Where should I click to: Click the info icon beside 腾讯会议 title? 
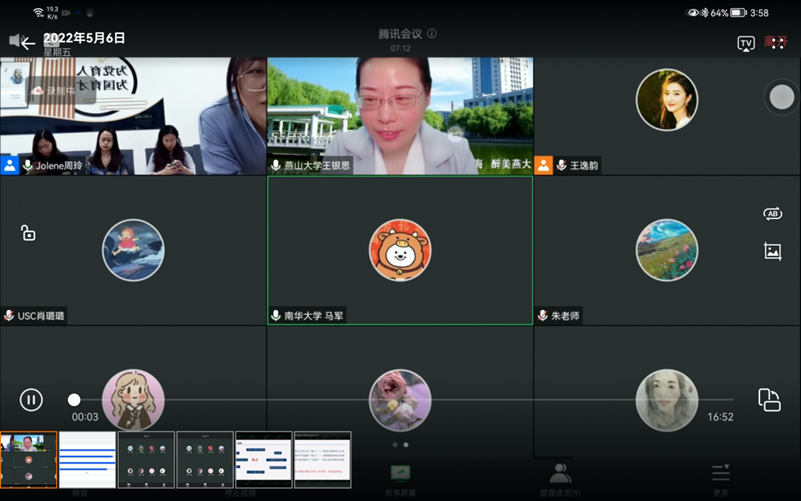(432, 33)
